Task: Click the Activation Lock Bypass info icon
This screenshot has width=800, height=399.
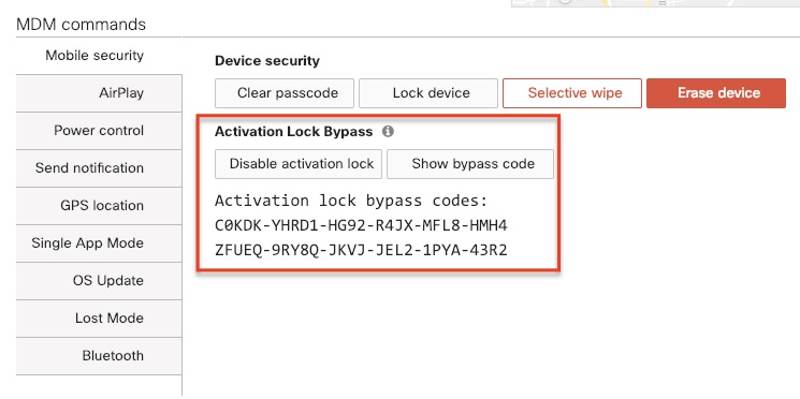Action: click(388, 132)
